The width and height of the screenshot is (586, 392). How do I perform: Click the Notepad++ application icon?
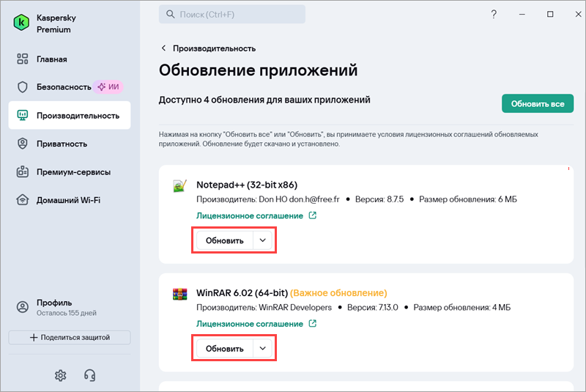(179, 185)
